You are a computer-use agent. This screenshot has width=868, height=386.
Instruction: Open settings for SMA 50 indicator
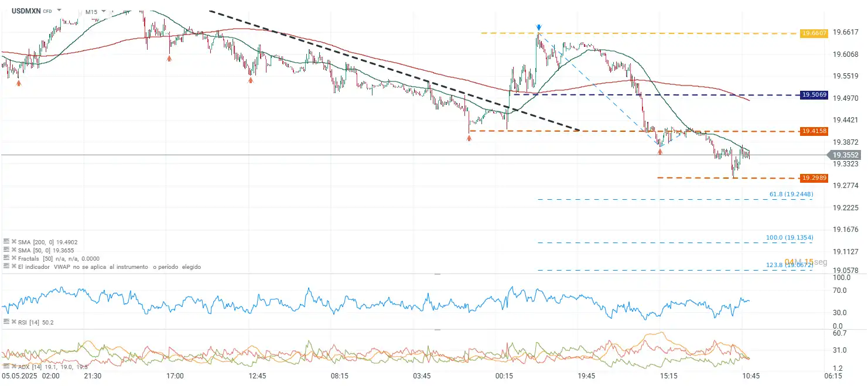(6, 250)
